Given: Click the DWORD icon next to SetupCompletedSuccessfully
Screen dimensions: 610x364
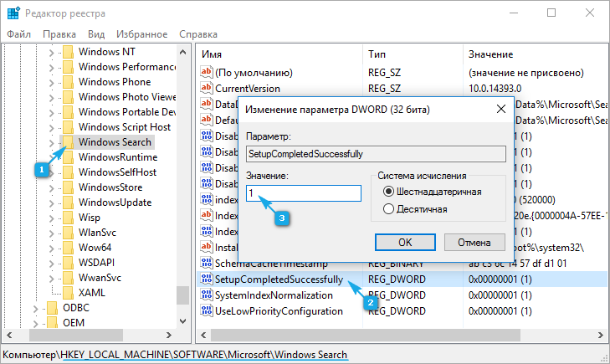Looking at the screenshot, I should 206,279.
